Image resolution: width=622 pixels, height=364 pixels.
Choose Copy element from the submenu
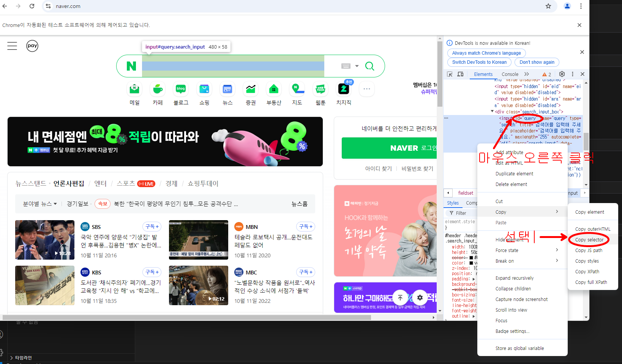[589, 212]
